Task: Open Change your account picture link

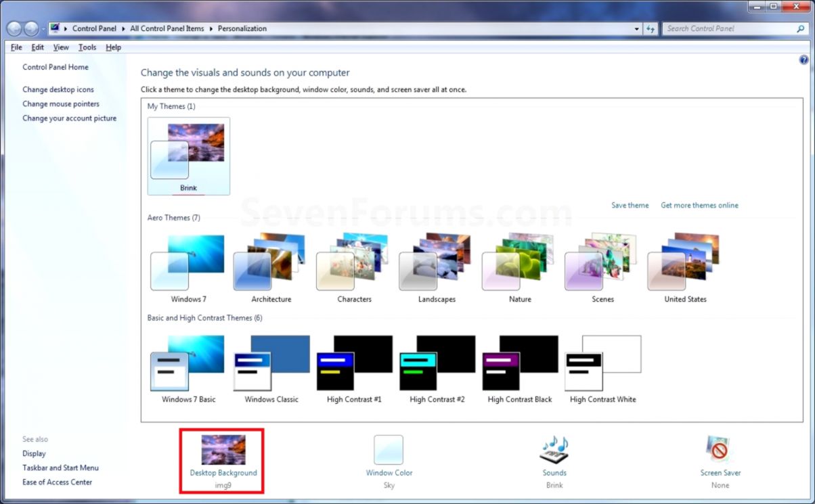Action: point(69,118)
